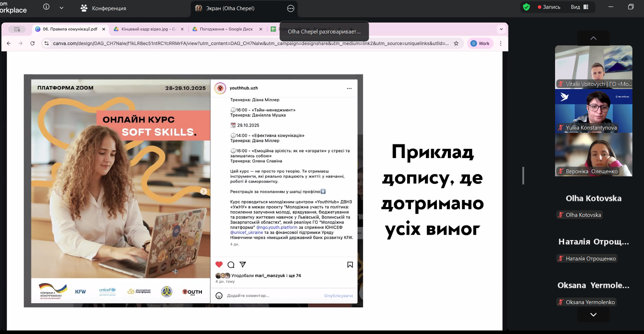Select Yuliia Konstantynova video thumbnail
The width and height of the screenshot is (644, 334).
593,111
